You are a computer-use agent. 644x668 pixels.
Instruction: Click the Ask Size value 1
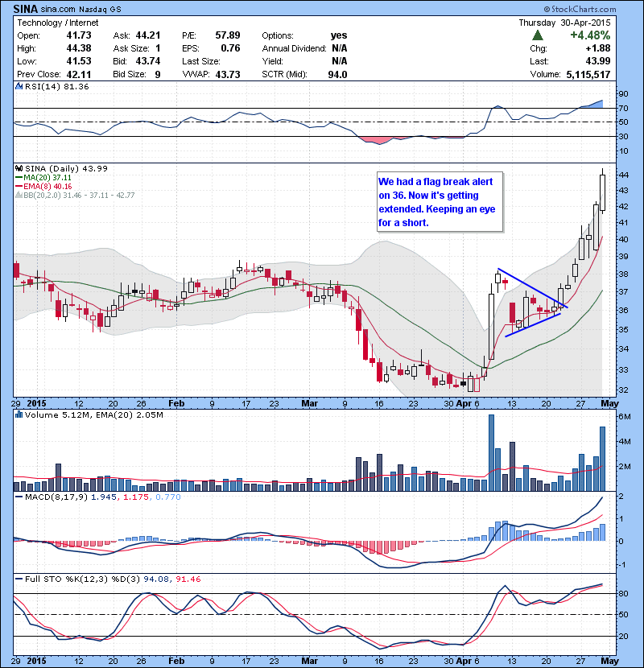coord(158,48)
